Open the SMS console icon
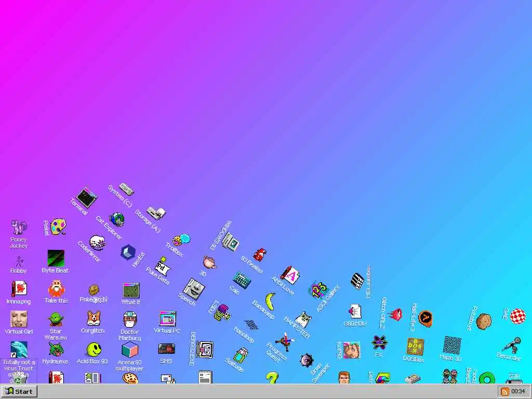532x399 pixels. coord(167,349)
